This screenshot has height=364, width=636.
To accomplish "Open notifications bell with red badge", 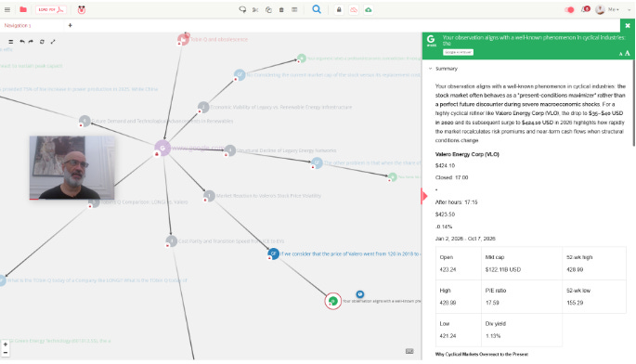I will (585, 9).
